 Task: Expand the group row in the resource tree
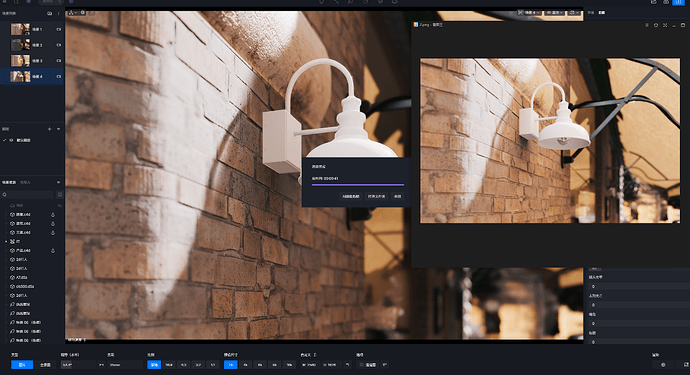pos(6,242)
